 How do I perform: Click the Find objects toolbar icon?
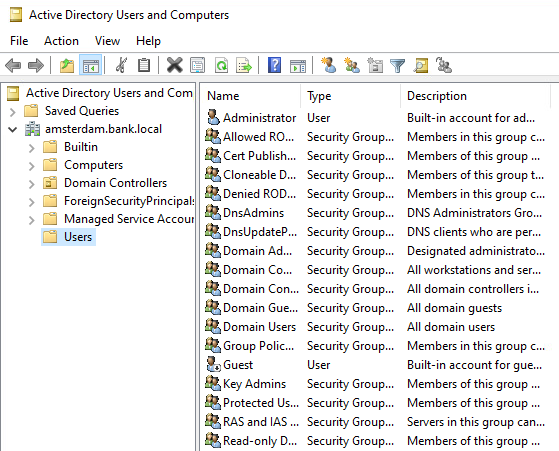(421, 66)
